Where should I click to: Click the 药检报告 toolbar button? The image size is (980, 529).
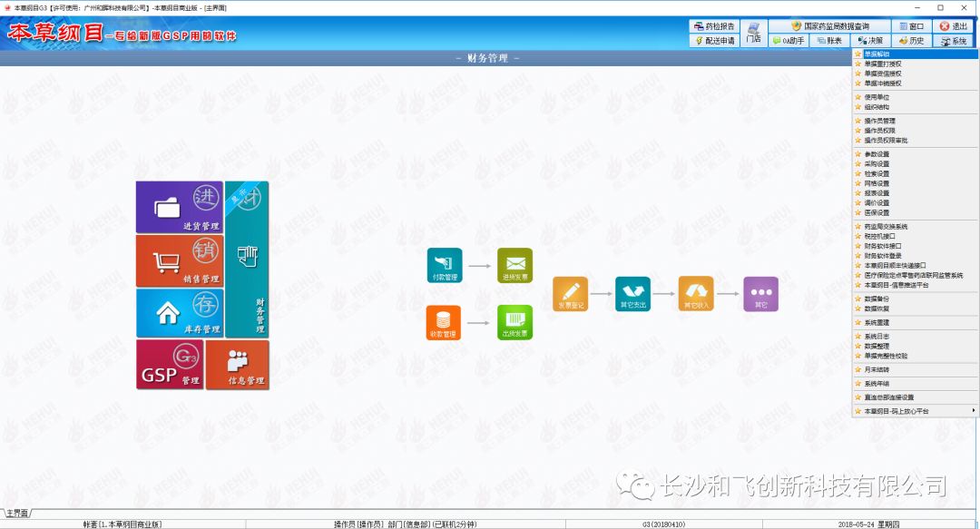point(714,26)
